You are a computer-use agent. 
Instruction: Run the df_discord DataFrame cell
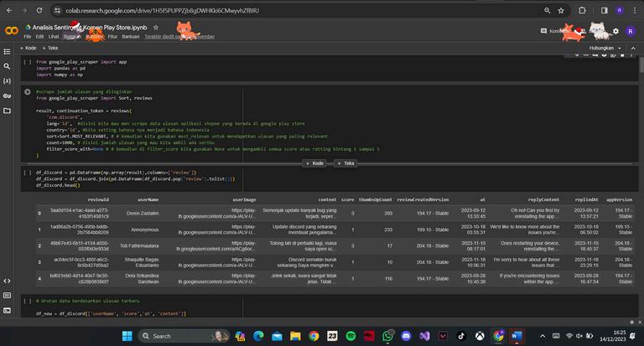[27, 173]
